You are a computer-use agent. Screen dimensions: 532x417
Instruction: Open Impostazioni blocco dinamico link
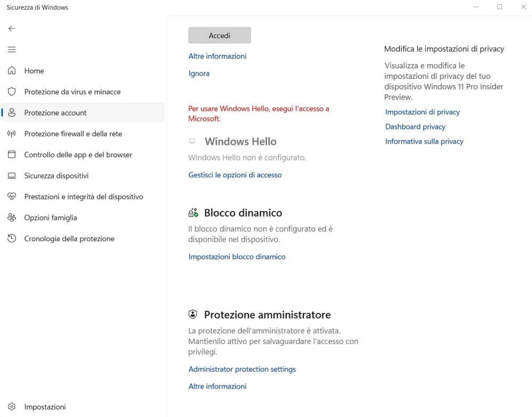[x=237, y=257]
